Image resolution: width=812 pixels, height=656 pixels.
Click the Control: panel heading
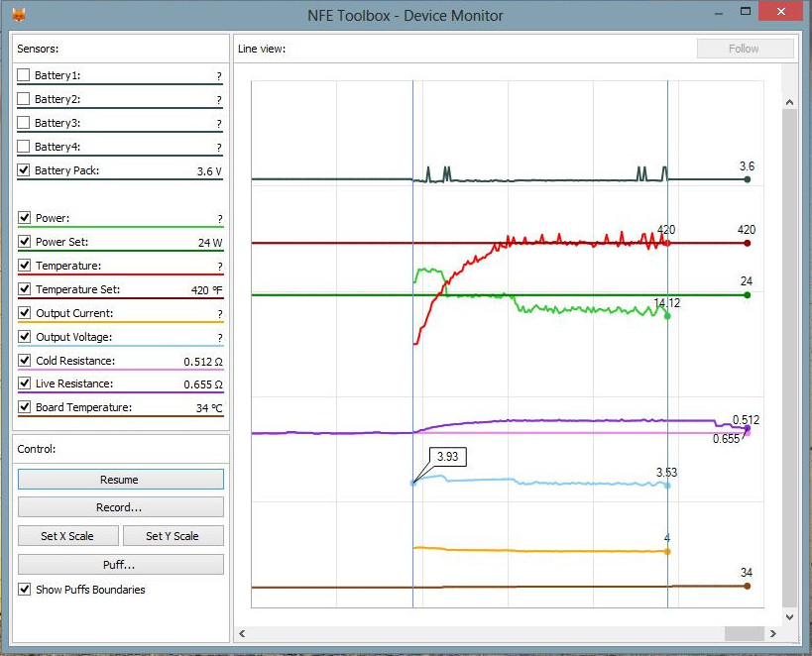pyautogui.click(x=37, y=449)
